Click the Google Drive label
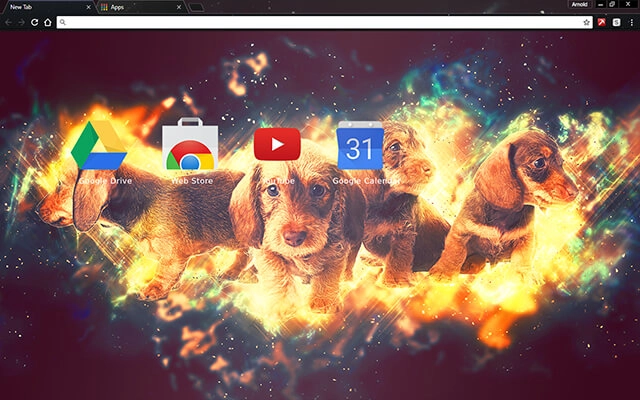640x400 pixels. pos(105,180)
